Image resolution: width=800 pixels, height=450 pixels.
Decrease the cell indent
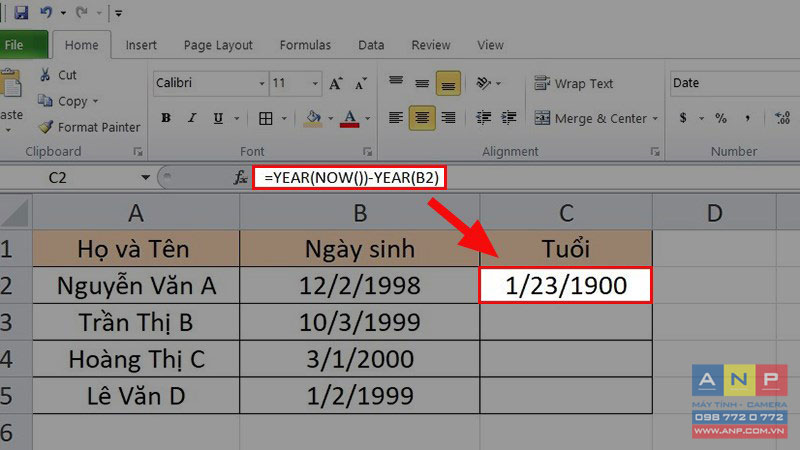pyautogui.click(x=483, y=118)
